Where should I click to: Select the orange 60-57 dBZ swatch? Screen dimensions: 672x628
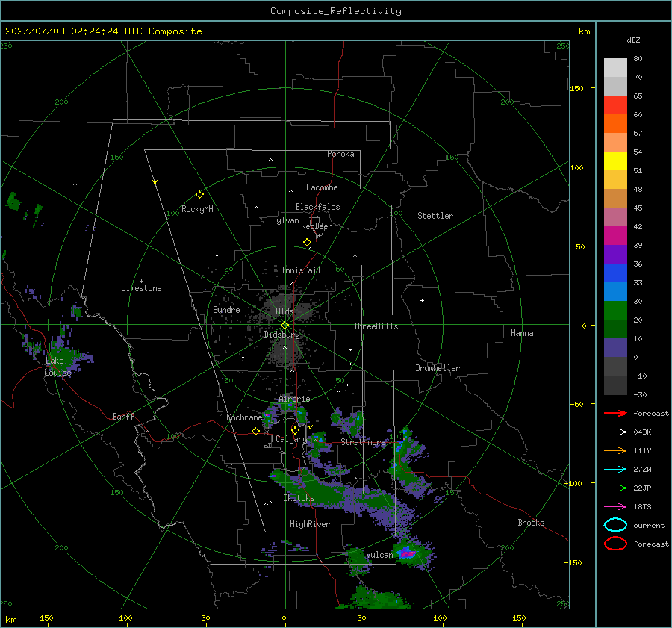click(x=615, y=123)
